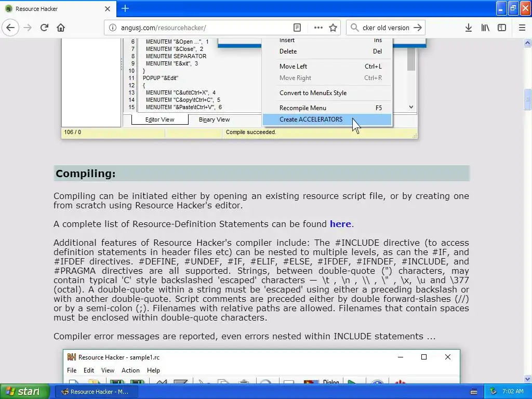Submit the search with the arrow
This screenshot has height=399, width=532.
point(418,28)
